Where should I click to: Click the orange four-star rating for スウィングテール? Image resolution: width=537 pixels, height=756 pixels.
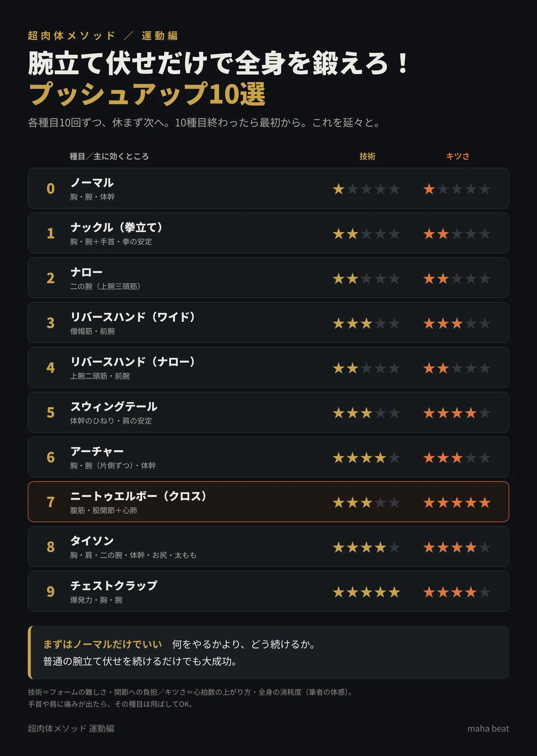click(x=457, y=413)
